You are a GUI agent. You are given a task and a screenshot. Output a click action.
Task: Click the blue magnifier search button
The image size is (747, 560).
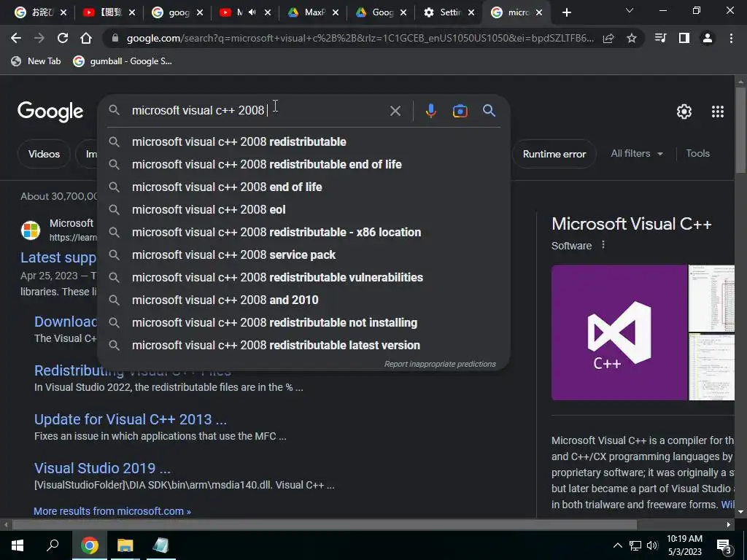click(x=489, y=111)
